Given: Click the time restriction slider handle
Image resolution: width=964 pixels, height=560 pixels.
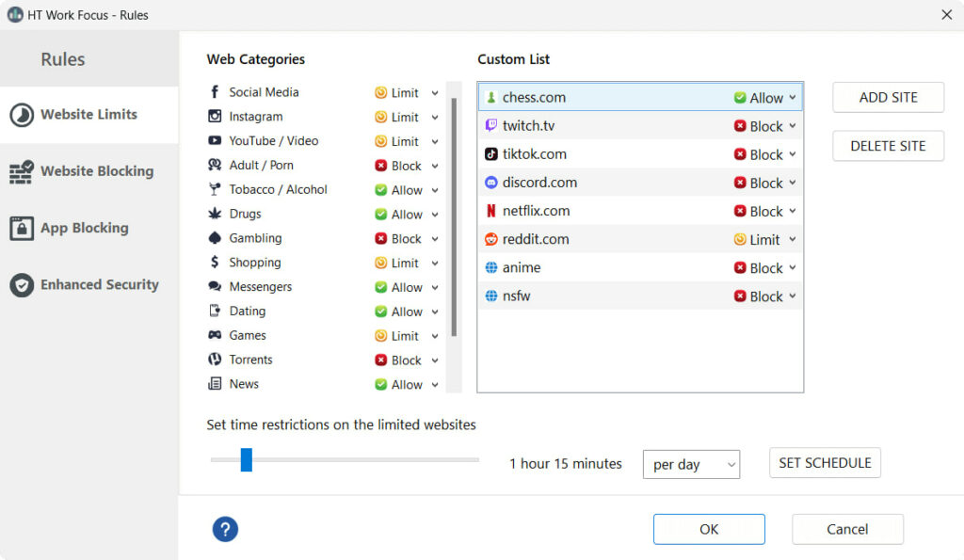Looking at the screenshot, I should coord(247,460).
